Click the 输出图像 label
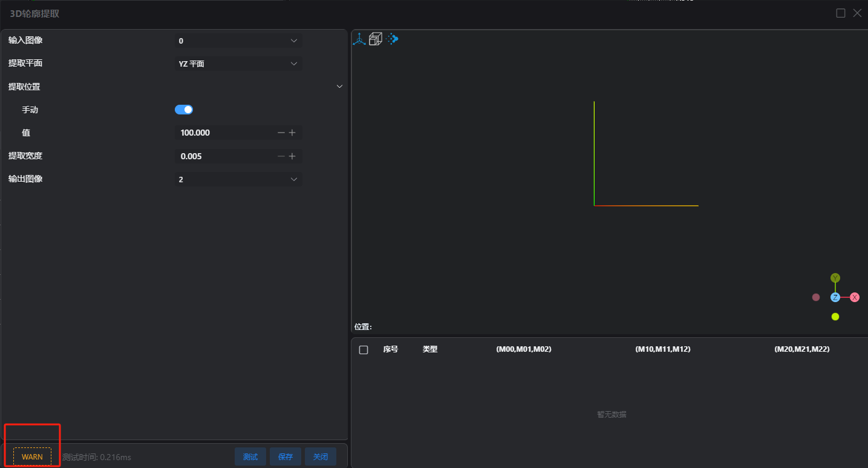Viewport: 868px width, 468px height. tap(25, 179)
